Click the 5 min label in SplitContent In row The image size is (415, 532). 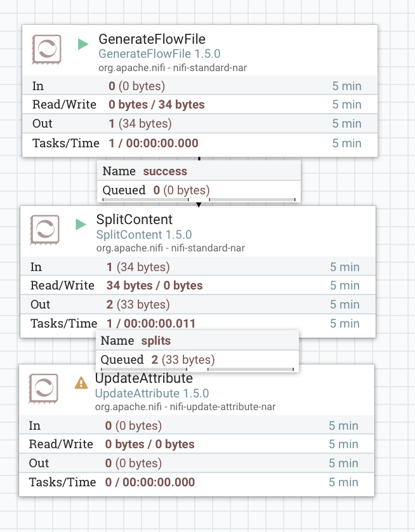345,267
